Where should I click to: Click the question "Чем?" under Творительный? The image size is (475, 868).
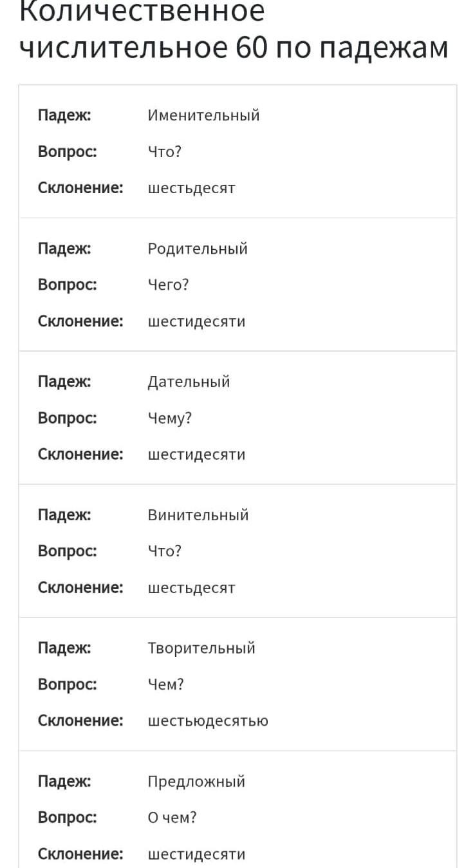[x=165, y=684]
